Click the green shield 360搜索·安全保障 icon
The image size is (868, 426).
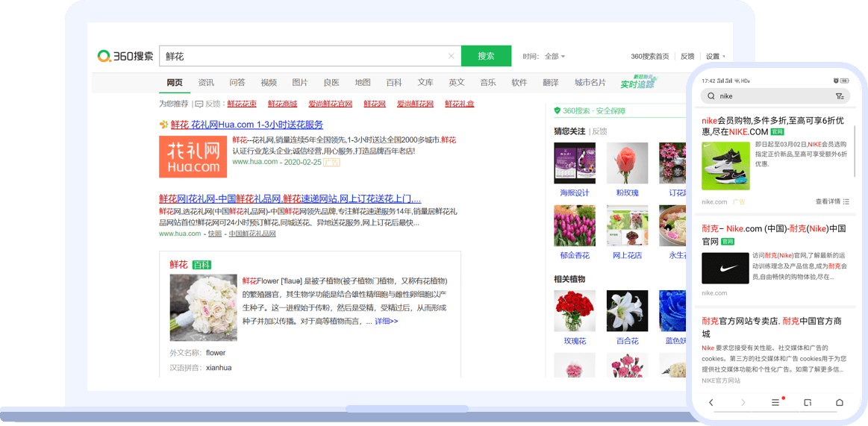point(558,110)
